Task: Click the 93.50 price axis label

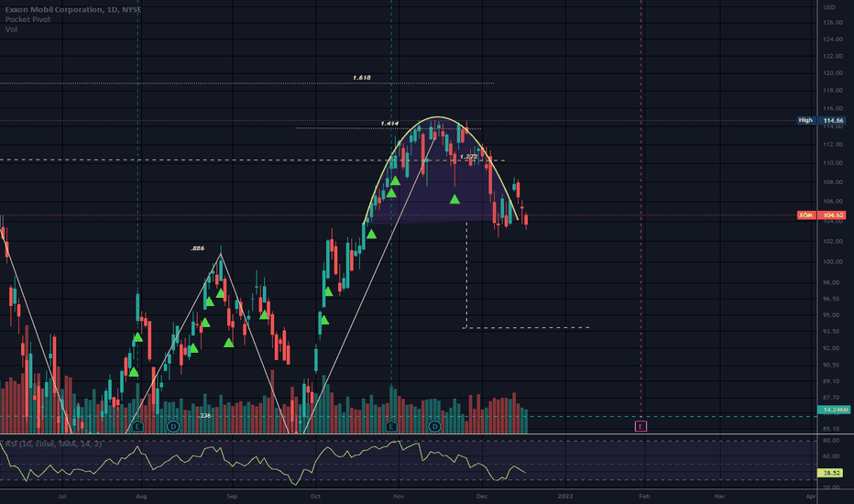Action: (x=832, y=332)
